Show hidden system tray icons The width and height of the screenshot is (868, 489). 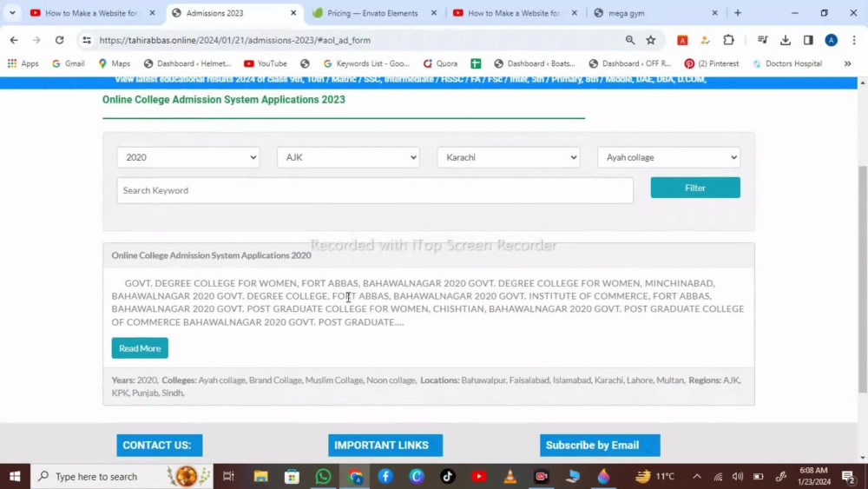tap(697, 476)
